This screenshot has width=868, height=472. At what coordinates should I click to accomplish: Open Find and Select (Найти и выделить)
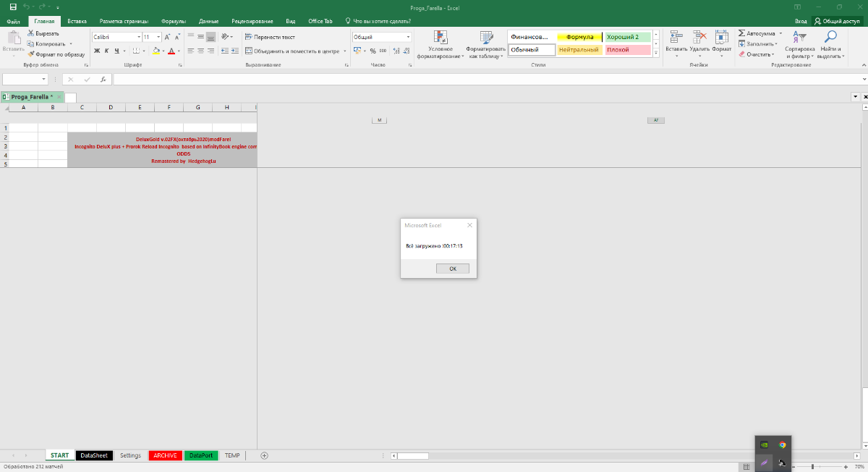click(830, 45)
